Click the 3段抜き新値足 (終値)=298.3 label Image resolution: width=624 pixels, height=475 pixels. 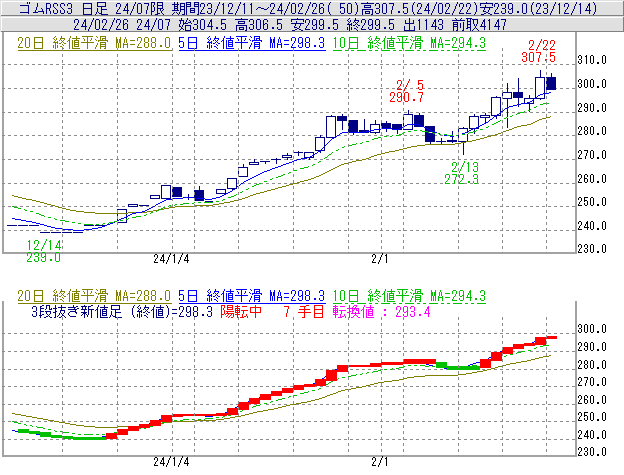122,311
